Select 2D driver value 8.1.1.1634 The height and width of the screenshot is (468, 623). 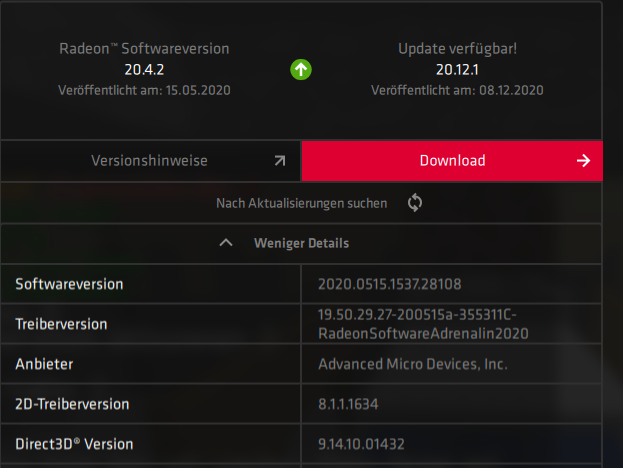coord(348,404)
